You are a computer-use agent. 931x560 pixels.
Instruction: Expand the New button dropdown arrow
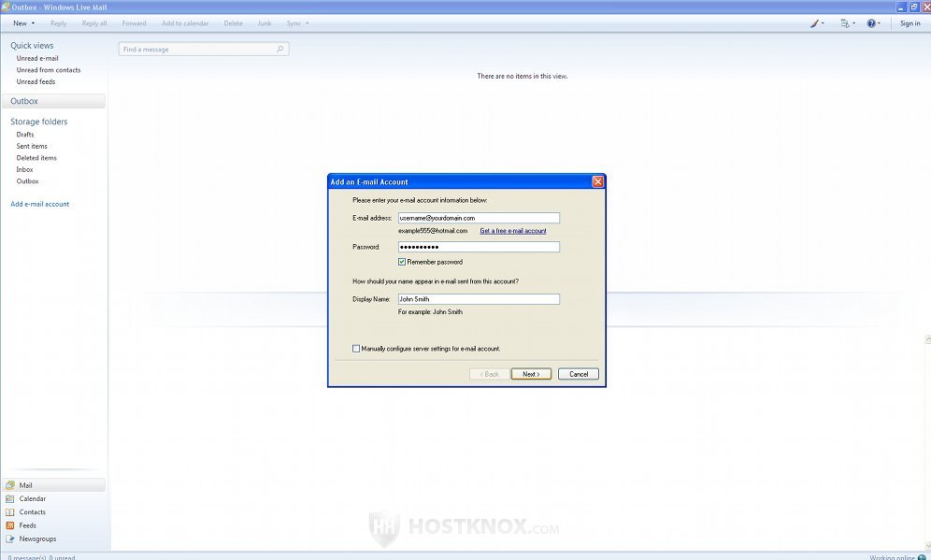tap(33, 23)
